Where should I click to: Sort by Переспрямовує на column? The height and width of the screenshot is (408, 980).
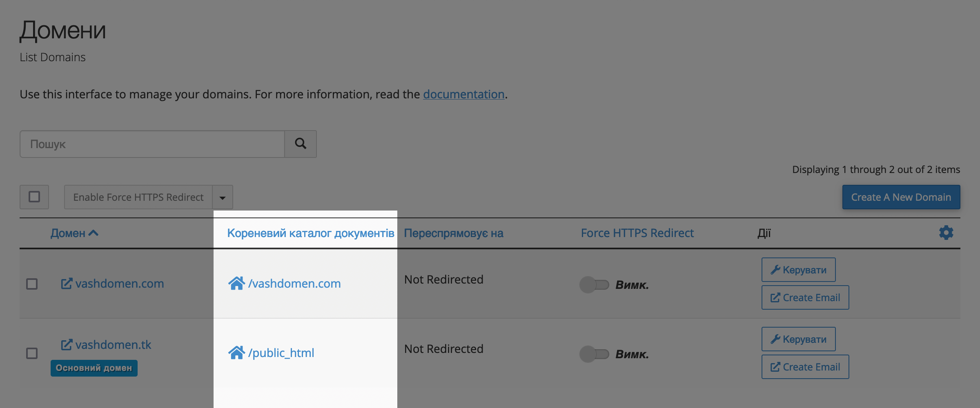click(x=454, y=233)
